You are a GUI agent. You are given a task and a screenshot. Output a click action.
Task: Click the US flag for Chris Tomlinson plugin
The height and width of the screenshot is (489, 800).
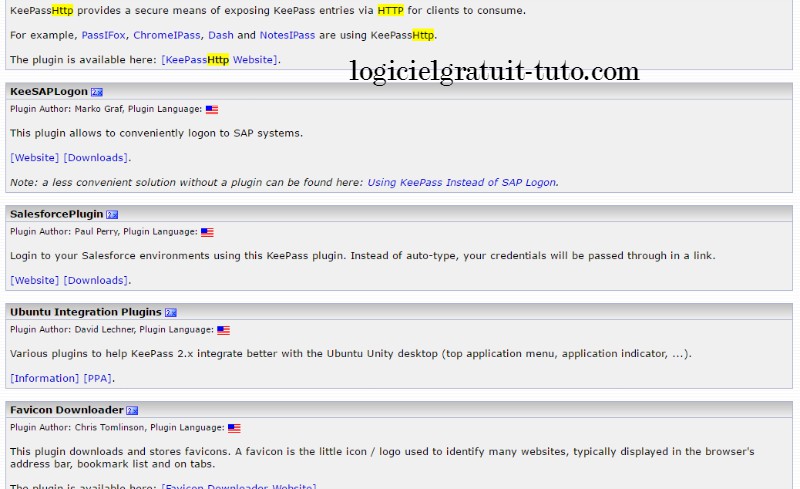(234, 428)
